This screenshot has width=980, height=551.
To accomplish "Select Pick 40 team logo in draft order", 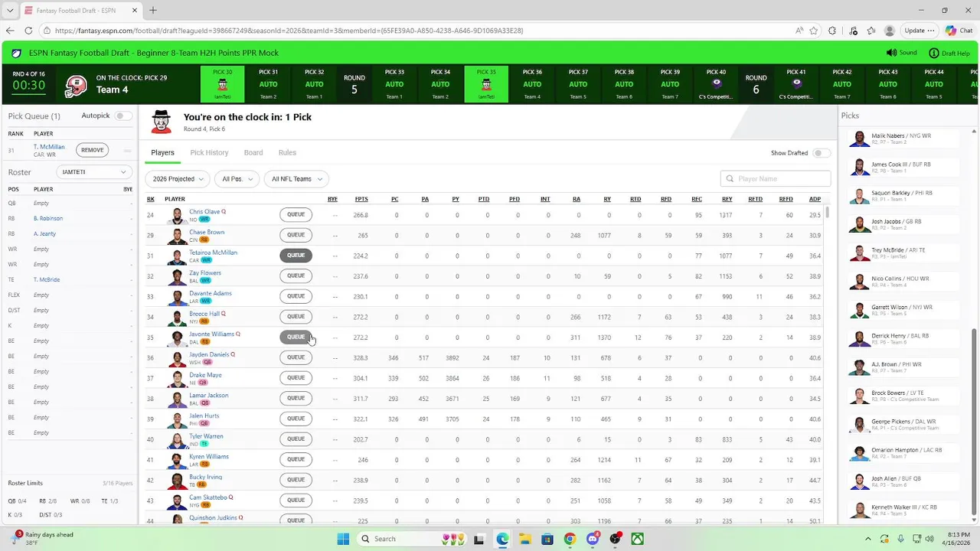I will coord(717,84).
